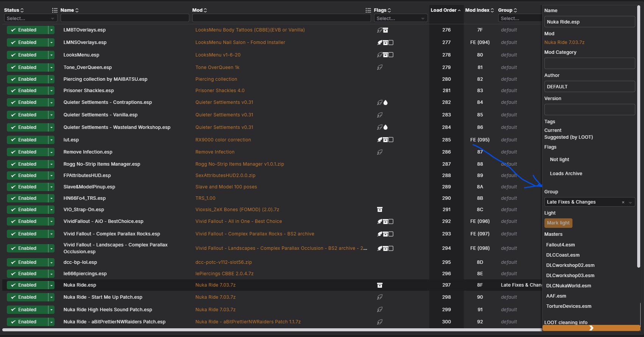Click the droplet flag on Quieter Settlements Contraptions row
Image resolution: width=644 pixels, height=337 pixels.
click(x=385, y=102)
